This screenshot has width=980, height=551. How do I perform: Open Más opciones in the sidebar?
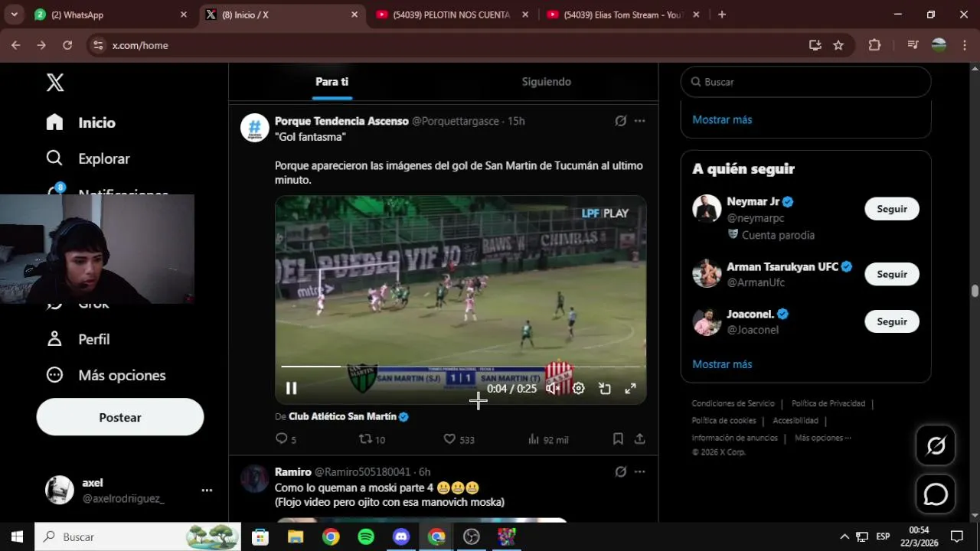(x=106, y=375)
